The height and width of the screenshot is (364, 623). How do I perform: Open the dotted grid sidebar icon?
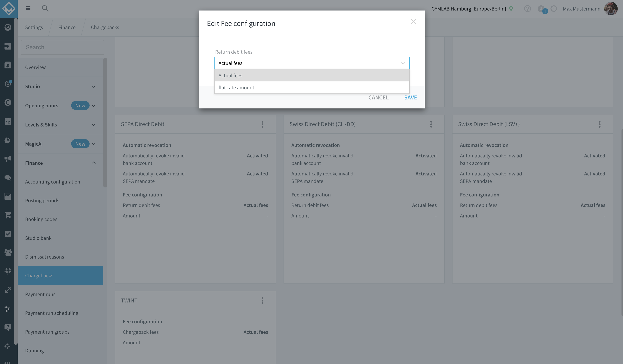point(8,271)
